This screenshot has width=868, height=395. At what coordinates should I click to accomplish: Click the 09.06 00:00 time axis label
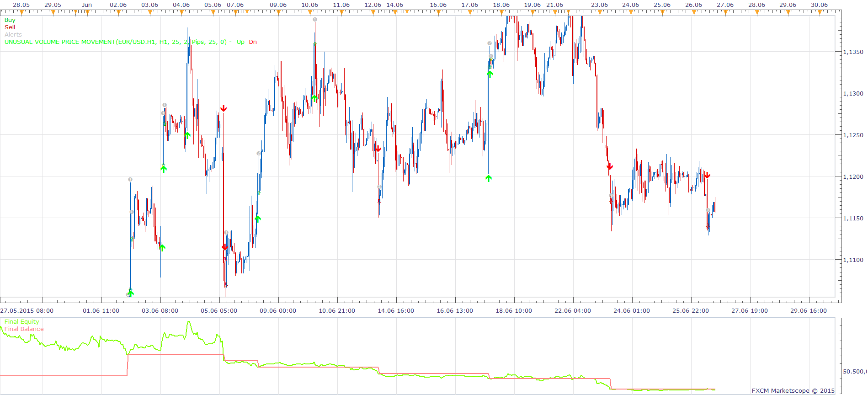278,311
